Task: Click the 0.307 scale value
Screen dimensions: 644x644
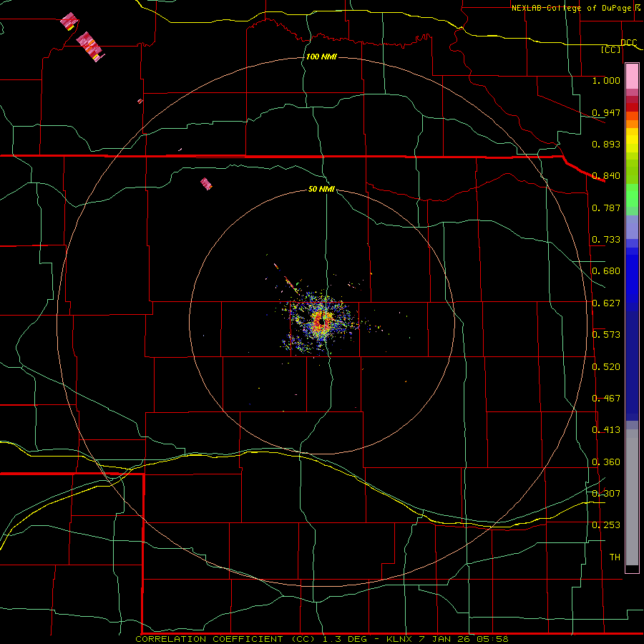Action: (x=606, y=494)
